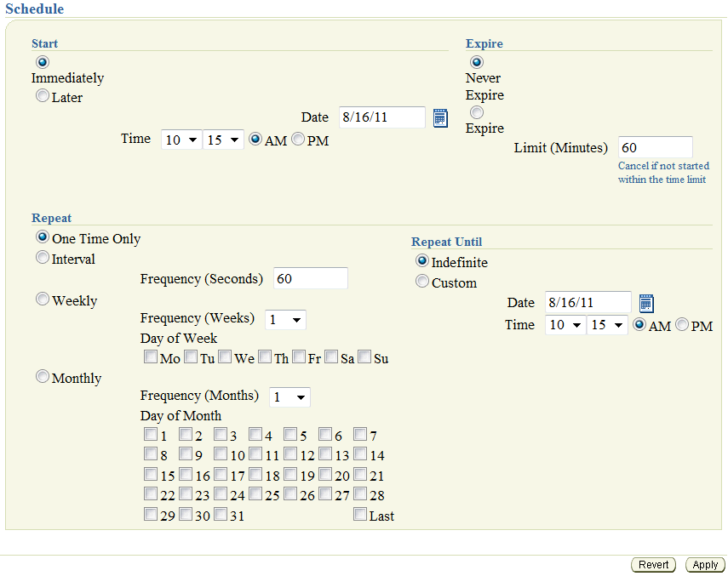Image resolution: width=728 pixels, height=576 pixels.
Task: Check the We day of week box
Action: (225, 356)
